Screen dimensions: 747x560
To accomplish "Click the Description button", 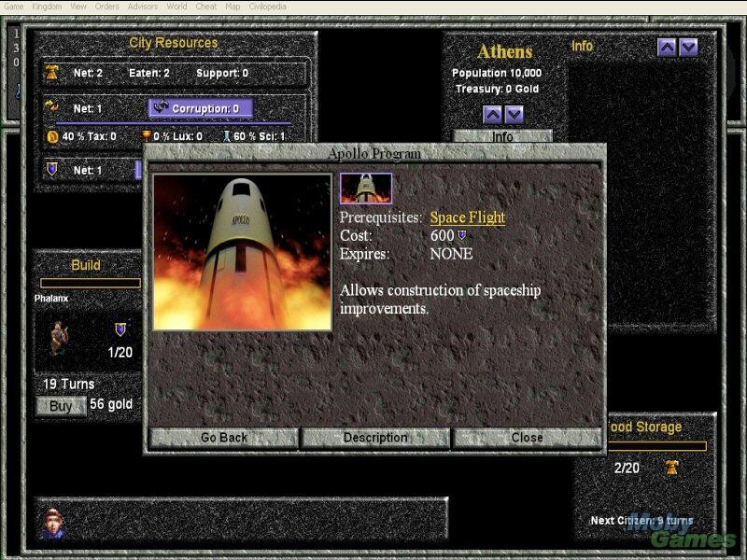I will (x=375, y=438).
